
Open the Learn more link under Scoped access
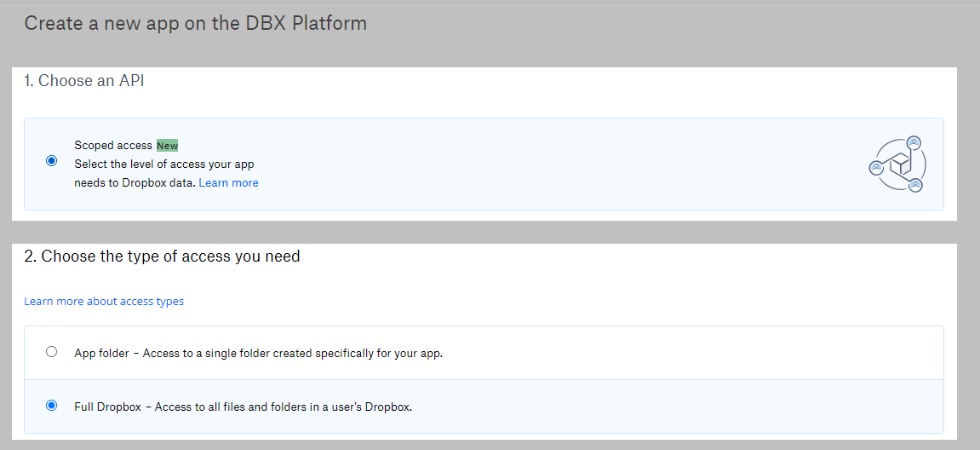pos(228,182)
